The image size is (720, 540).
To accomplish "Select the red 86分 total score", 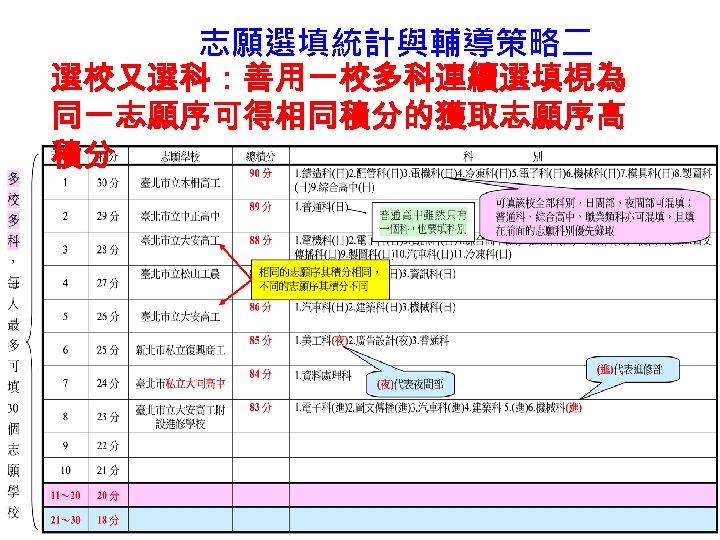I will 260,307.
